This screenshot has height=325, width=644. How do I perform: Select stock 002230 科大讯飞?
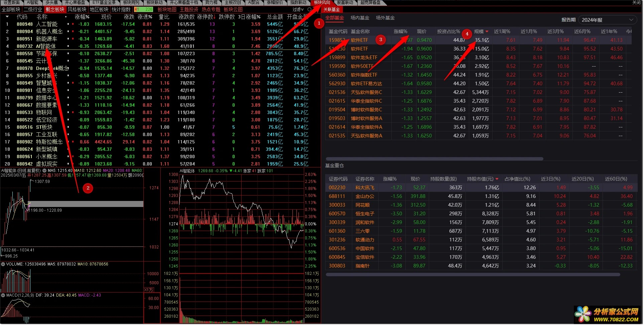(x=481, y=188)
